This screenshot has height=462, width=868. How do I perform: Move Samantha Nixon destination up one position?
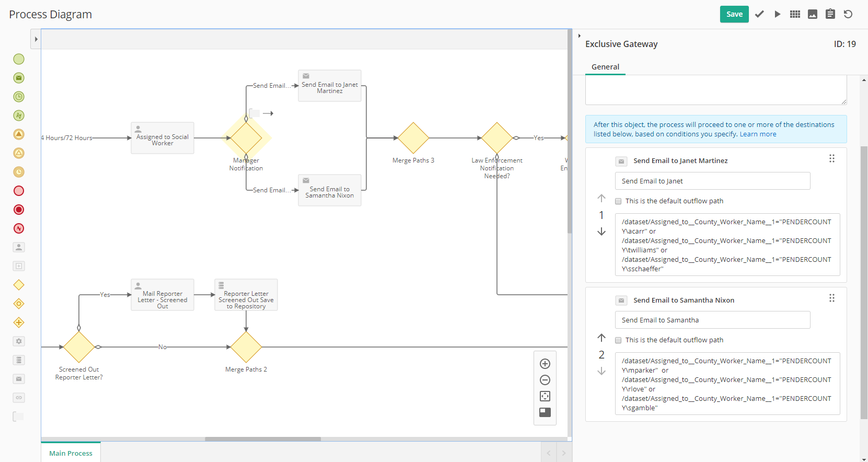point(601,338)
